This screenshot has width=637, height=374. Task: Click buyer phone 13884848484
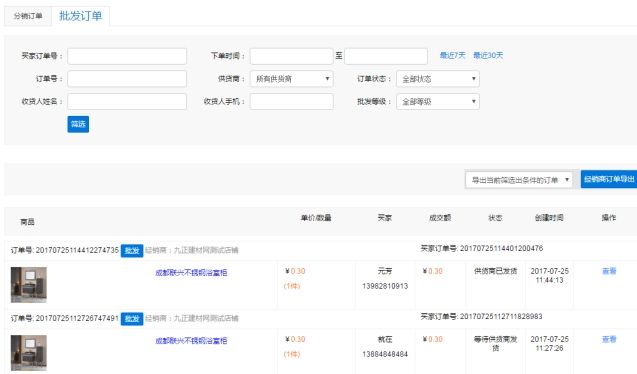(385, 355)
